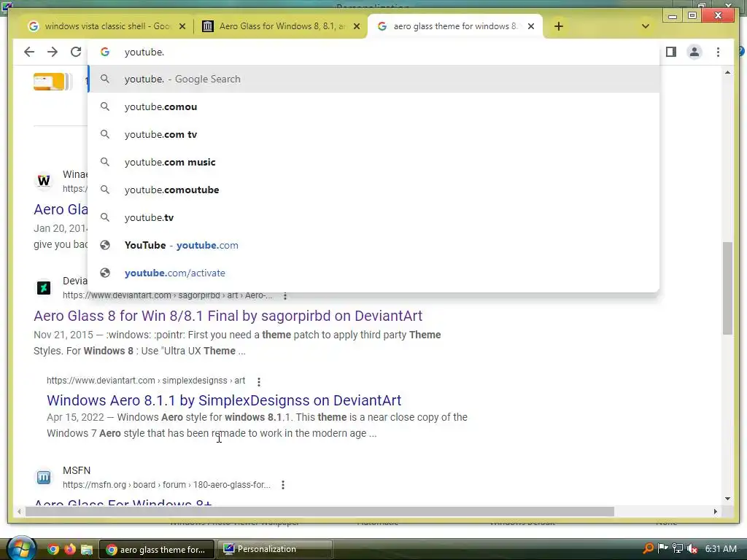The width and height of the screenshot is (747, 560).
Task: Reload the current page
Action: click(x=76, y=52)
